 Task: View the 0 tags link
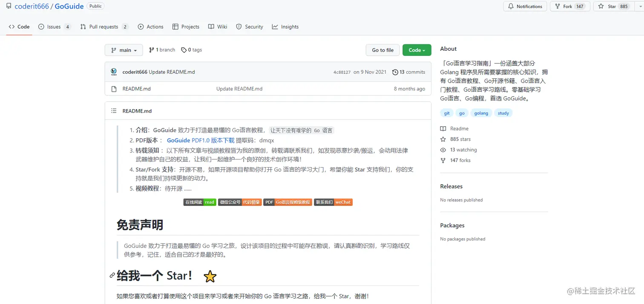click(191, 50)
